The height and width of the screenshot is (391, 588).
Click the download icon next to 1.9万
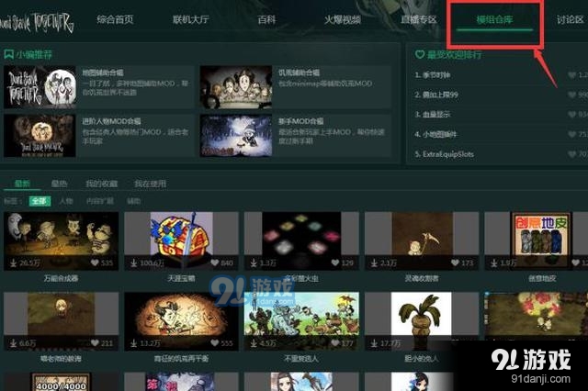(494, 263)
